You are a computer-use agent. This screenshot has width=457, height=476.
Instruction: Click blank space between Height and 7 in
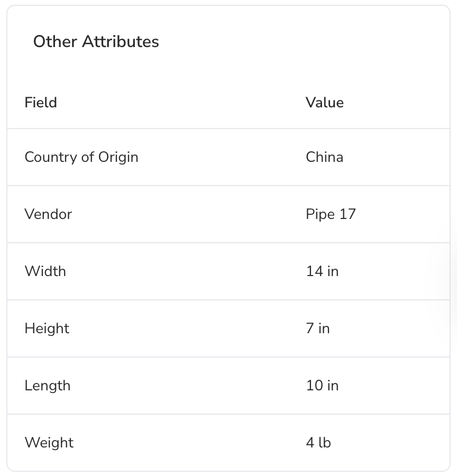pos(185,328)
